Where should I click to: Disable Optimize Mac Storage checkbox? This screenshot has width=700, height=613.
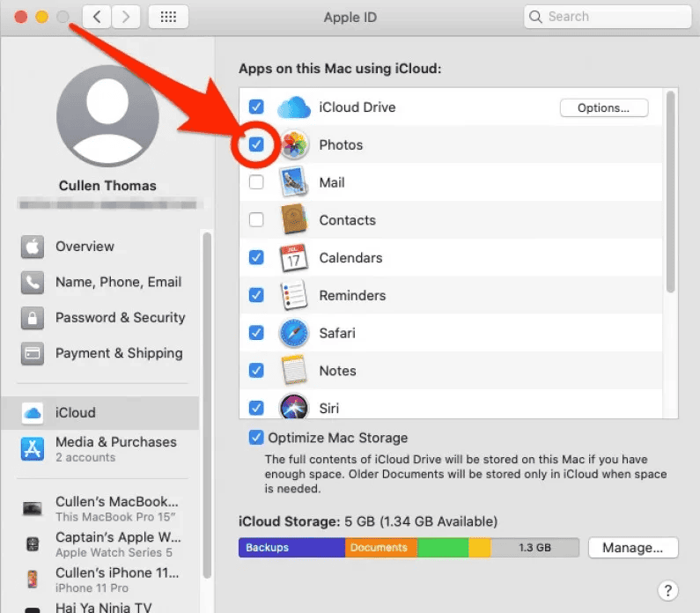pyautogui.click(x=256, y=438)
